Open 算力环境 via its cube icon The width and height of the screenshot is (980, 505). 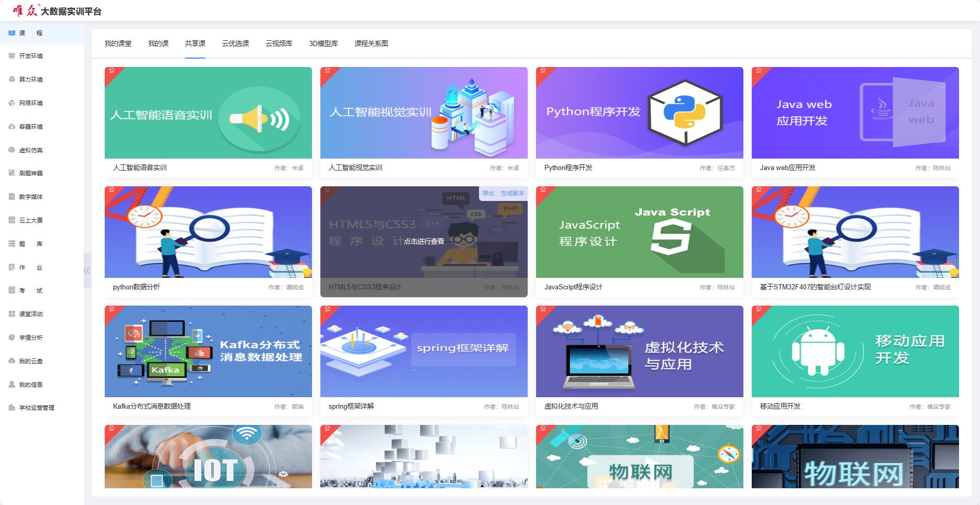click(x=12, y=80)
